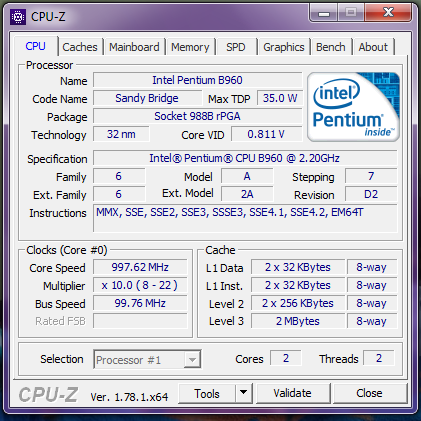Click the empty Rated FSB field
421x421 pixels.
click(x=140, y=321)
